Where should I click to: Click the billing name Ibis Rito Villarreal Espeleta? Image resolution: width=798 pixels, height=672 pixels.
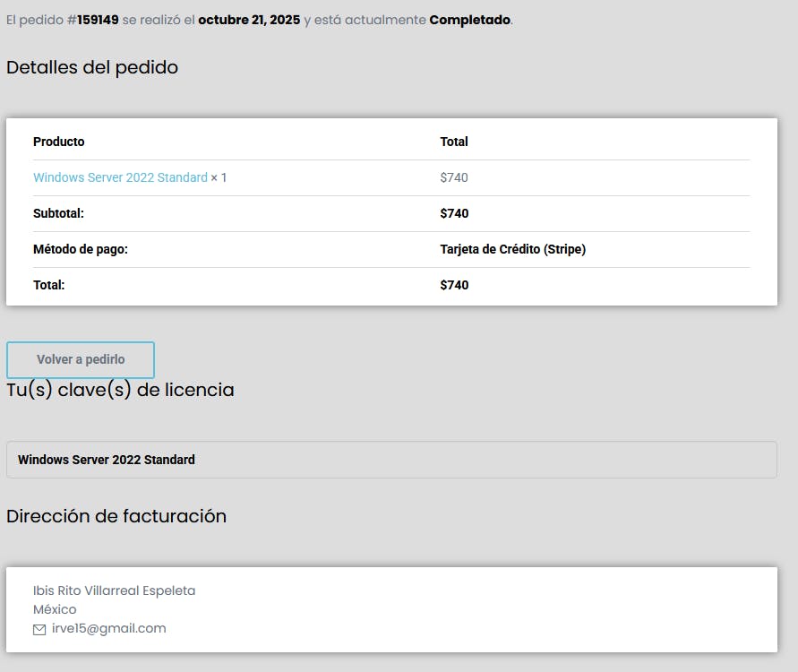114,590
